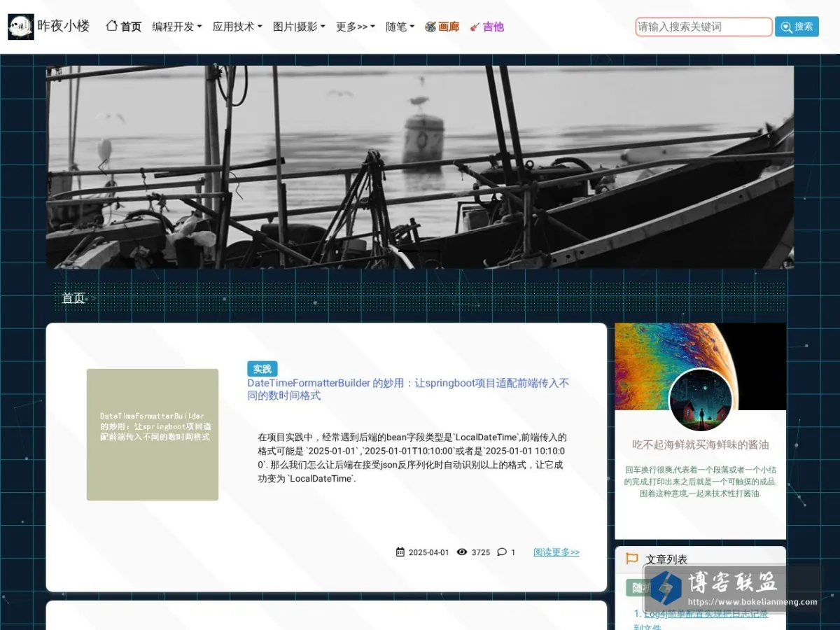
Task: Open the 随笔 dropdown in the navbar
Action: coord(400,27)
